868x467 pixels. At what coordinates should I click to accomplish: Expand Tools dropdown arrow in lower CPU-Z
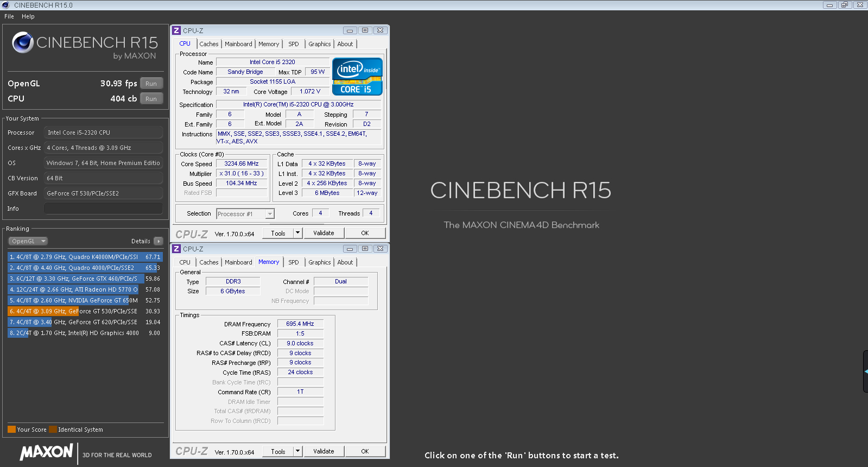[x=297, y=451]
